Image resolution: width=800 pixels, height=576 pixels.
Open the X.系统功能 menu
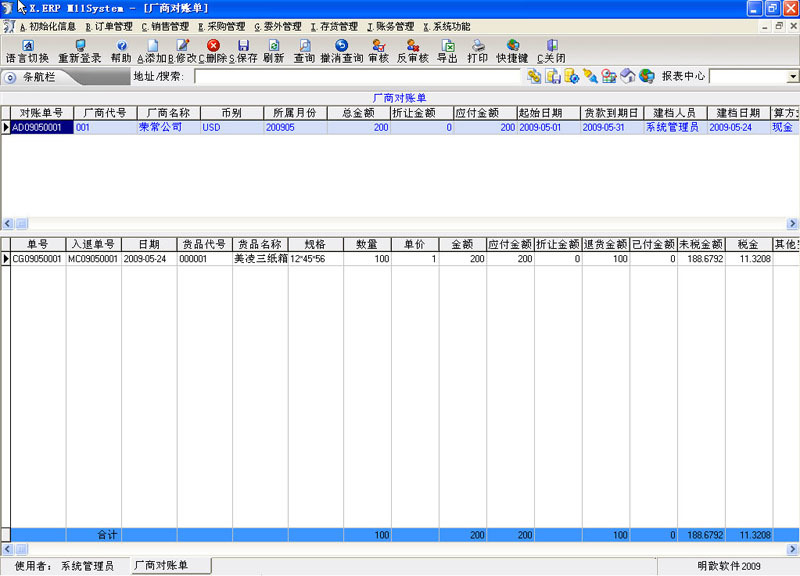click(447, 27)
